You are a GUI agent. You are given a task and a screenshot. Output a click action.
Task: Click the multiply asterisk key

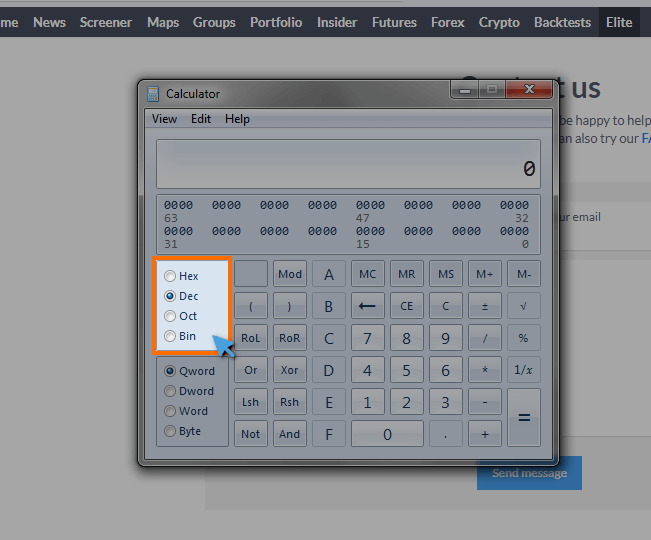click(485, 370)
